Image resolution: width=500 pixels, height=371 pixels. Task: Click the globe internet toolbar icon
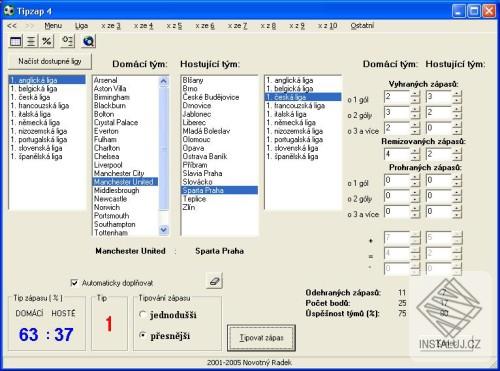[x=88, y=41]
